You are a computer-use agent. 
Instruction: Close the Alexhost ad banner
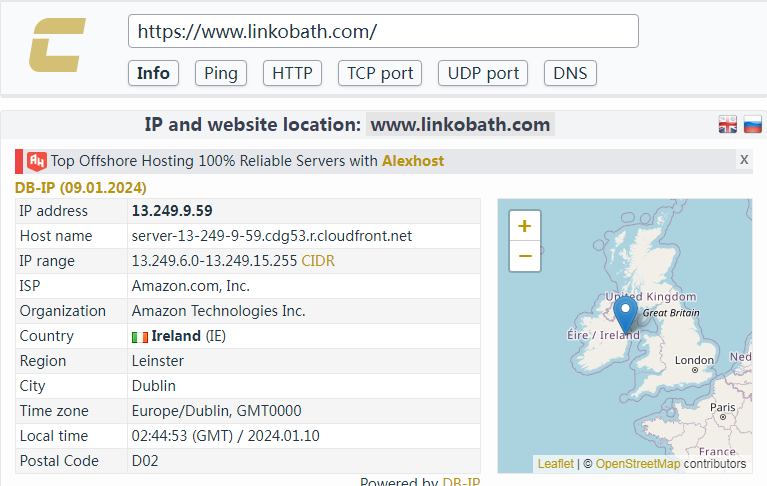(744, 159)
